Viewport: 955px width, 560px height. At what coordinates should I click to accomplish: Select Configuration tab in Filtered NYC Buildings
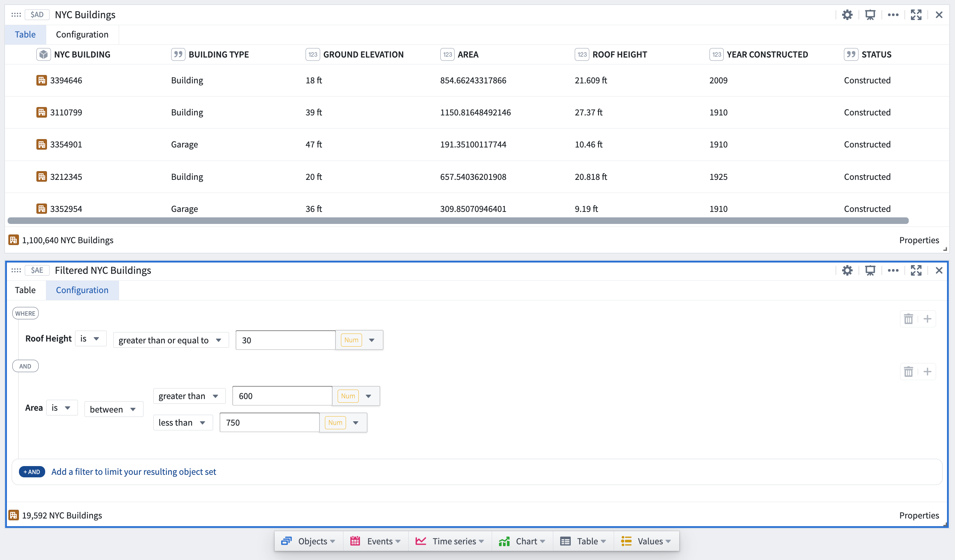click(x=82, y=290)
